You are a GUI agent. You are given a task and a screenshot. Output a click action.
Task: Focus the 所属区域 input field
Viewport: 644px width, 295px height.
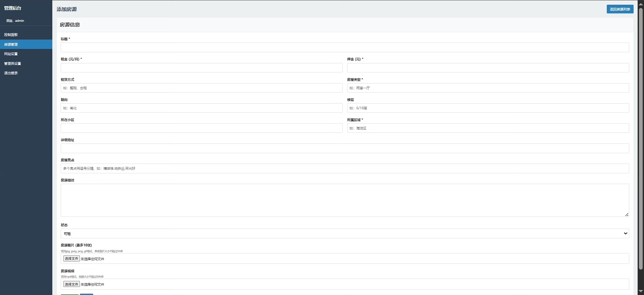pos(488,128)
